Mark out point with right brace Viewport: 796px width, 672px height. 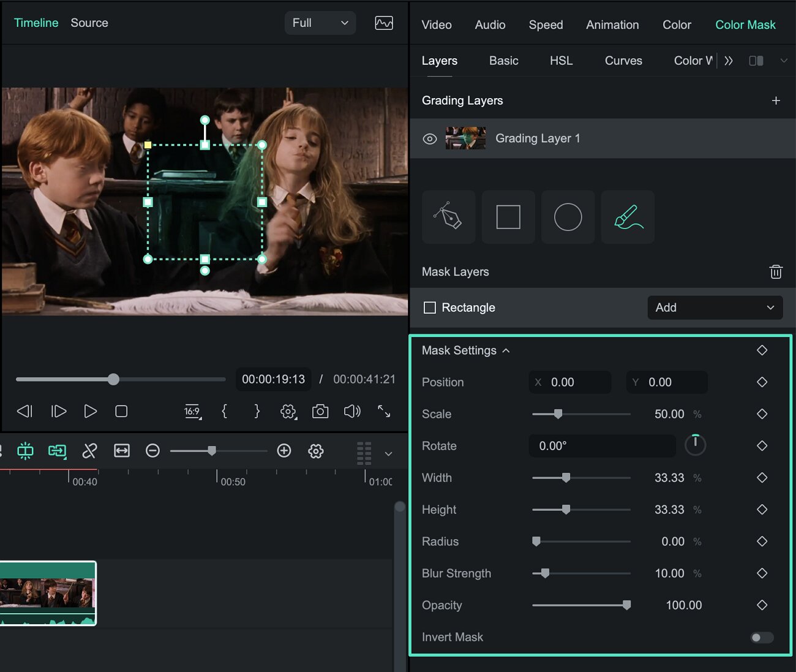tap(257, 411)
